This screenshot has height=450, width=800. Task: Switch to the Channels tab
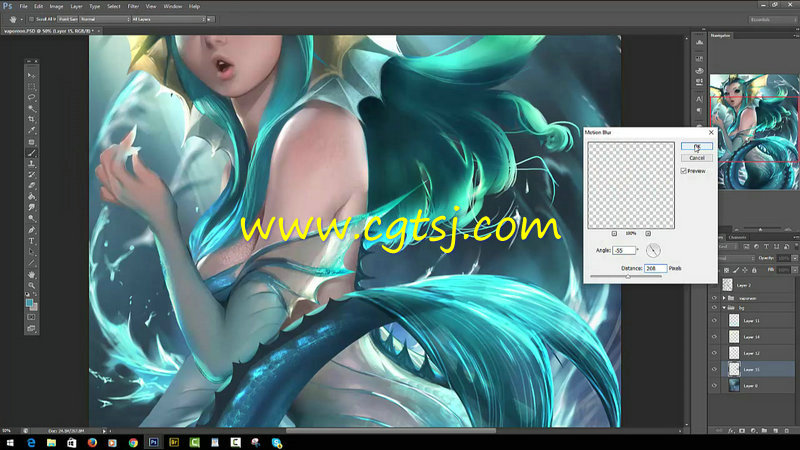click(x=737, y=237)
